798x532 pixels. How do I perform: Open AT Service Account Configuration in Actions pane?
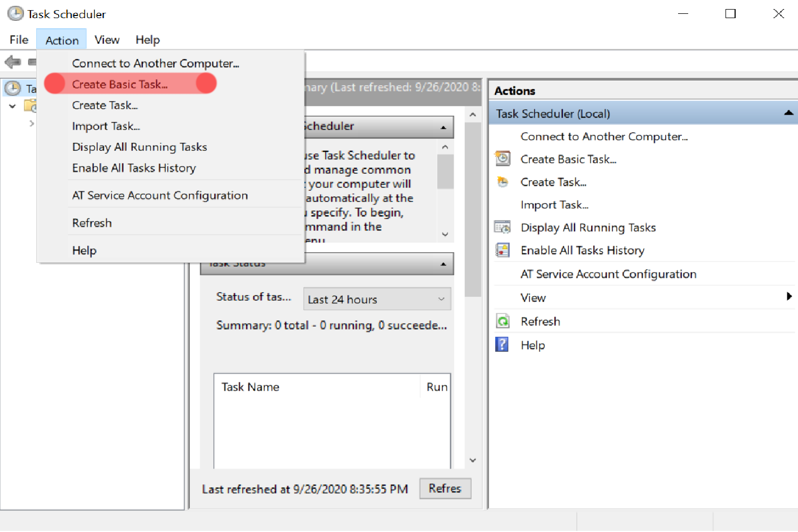(x=608, y=274)
